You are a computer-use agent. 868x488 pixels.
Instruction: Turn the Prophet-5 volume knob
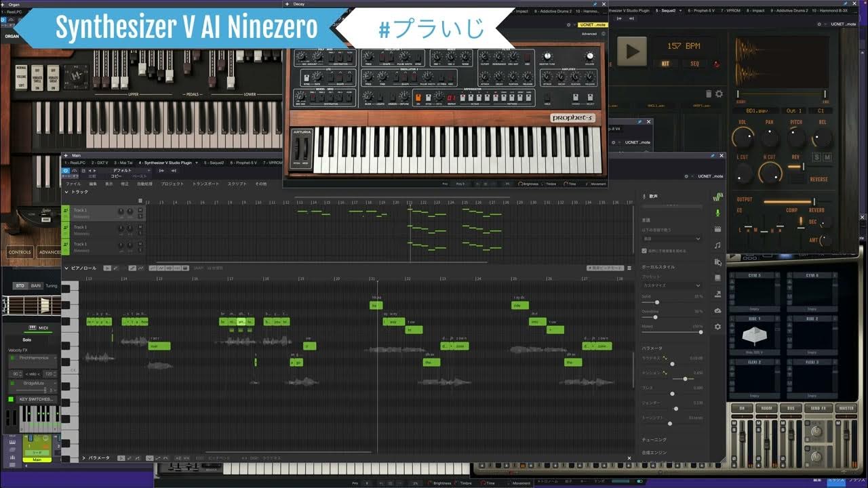pos(589,56)
